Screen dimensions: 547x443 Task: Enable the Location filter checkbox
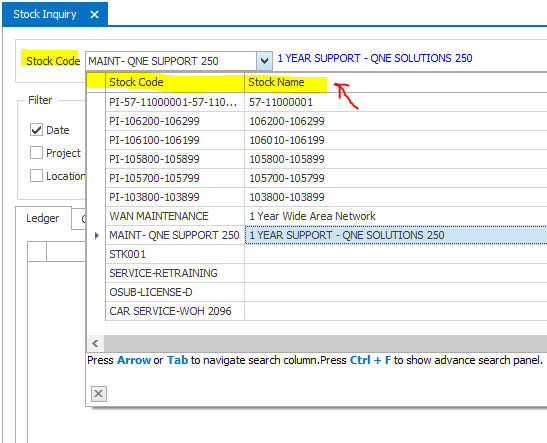tap(36, 176)
